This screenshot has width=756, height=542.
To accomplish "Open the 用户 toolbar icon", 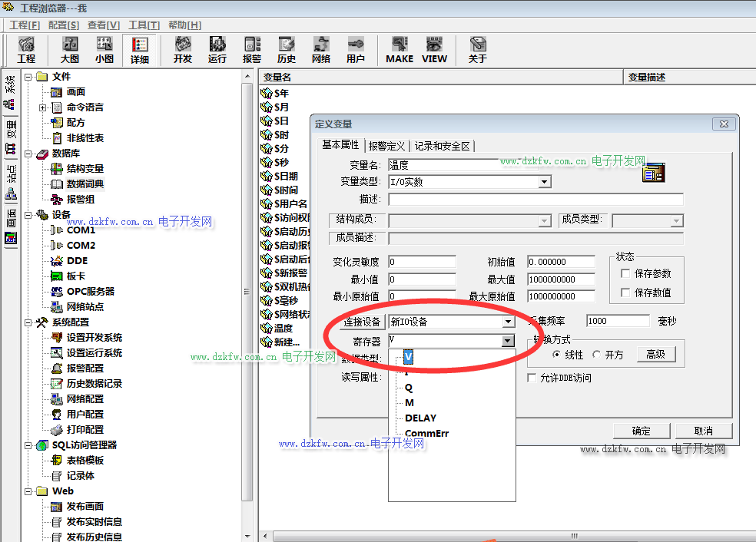I will click(x=356, y=50).
